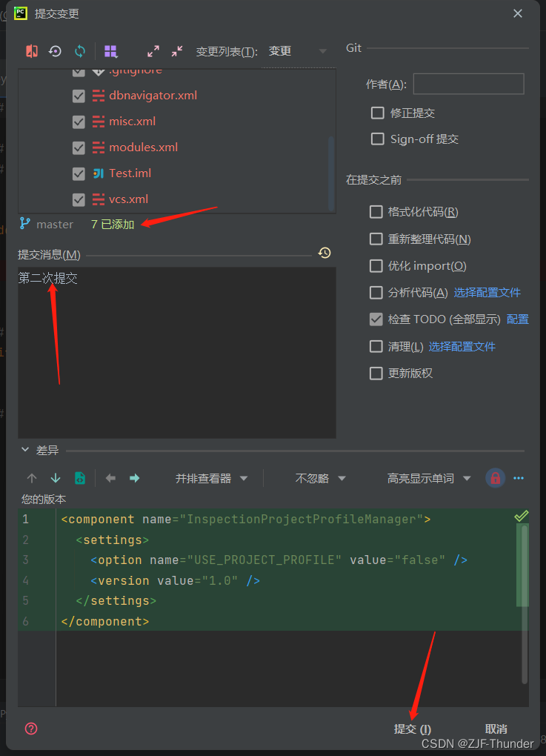Select modules.xml in the changes list
Image resolution: width=546 pixels, height=756 pixels.
143,147
